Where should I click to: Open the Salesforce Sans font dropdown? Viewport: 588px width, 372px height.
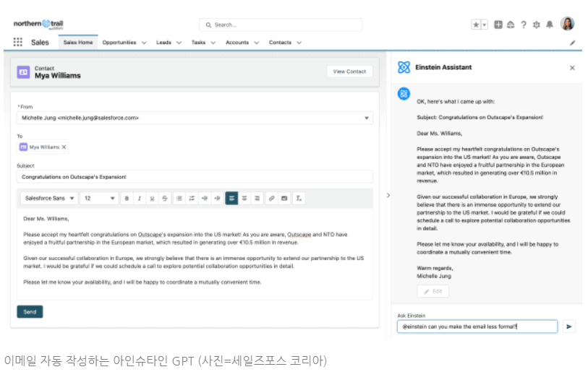pos(49,198)
